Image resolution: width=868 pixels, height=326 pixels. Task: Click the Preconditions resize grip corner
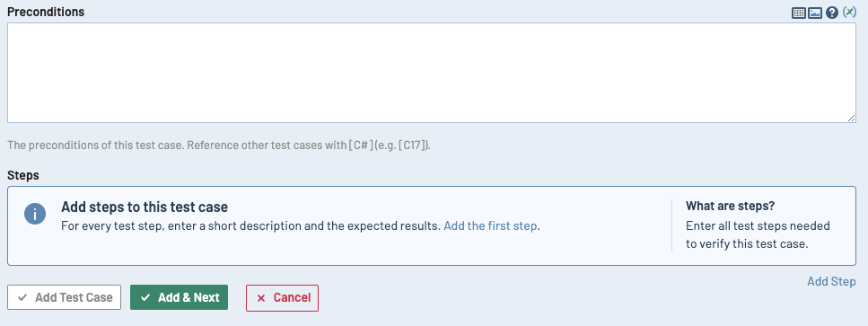pyautogui.click(x=851, y=118)
